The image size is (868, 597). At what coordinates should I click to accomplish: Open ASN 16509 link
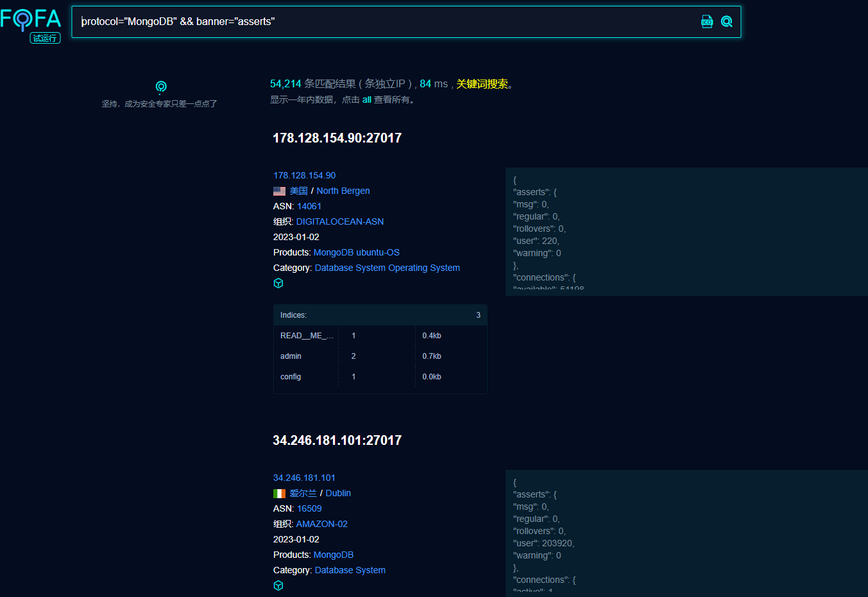(x=309, y=508)
